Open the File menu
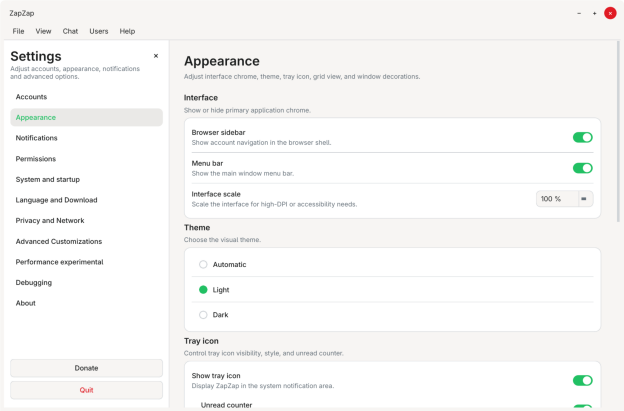Image resolution: width=624 pixels, height=411 pixels. 18,31
